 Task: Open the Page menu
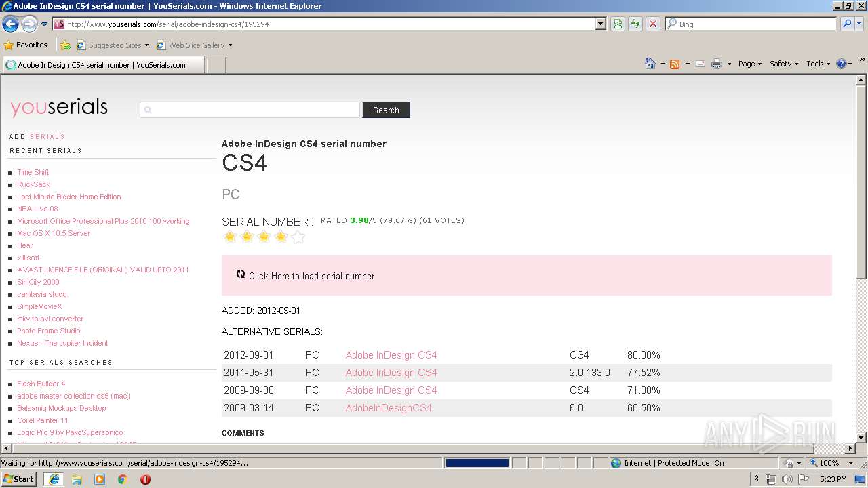(x=750, y=64)
